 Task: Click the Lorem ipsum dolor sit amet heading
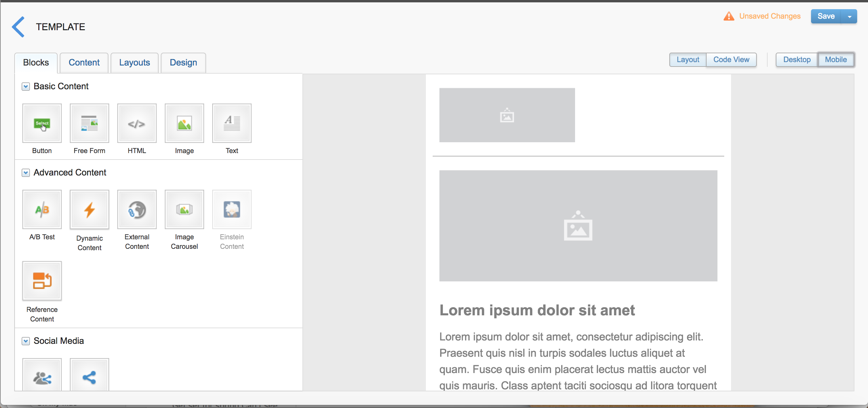(537, 310)
